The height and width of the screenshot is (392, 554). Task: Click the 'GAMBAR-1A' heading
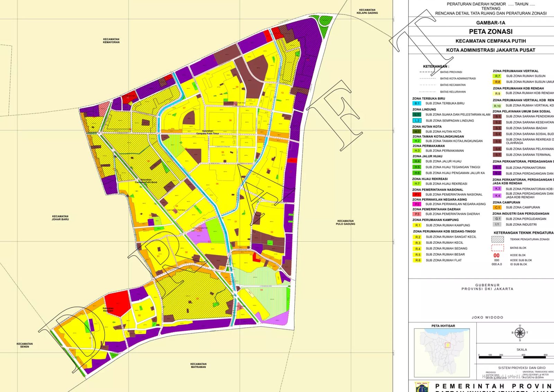(491, 23)
